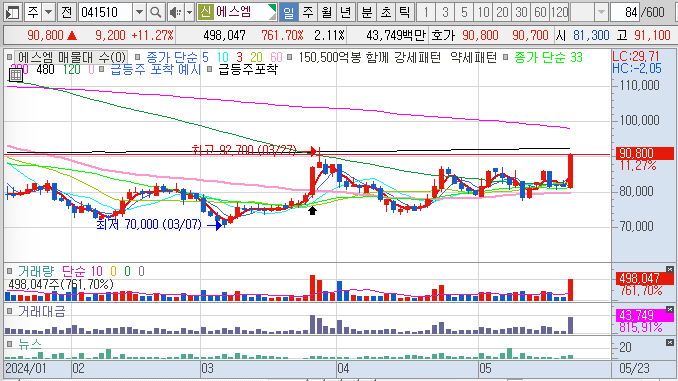
Task: Select the 주 weekly chart tab
Action: (x=308, y=12)
